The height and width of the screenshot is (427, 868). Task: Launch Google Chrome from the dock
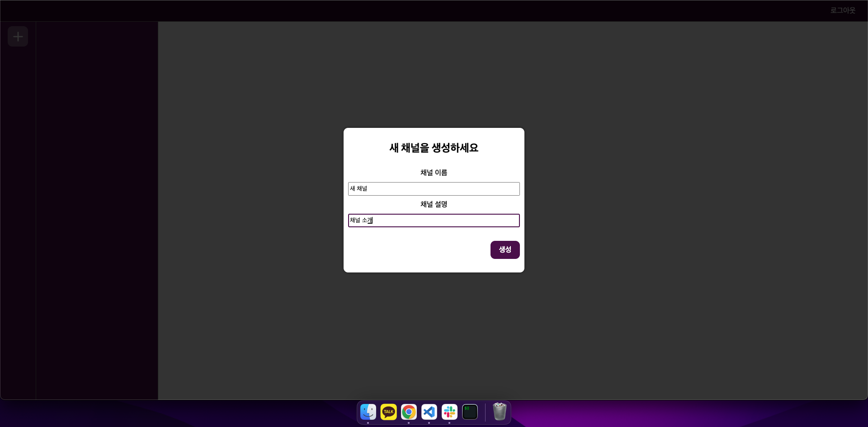point(408,412)
